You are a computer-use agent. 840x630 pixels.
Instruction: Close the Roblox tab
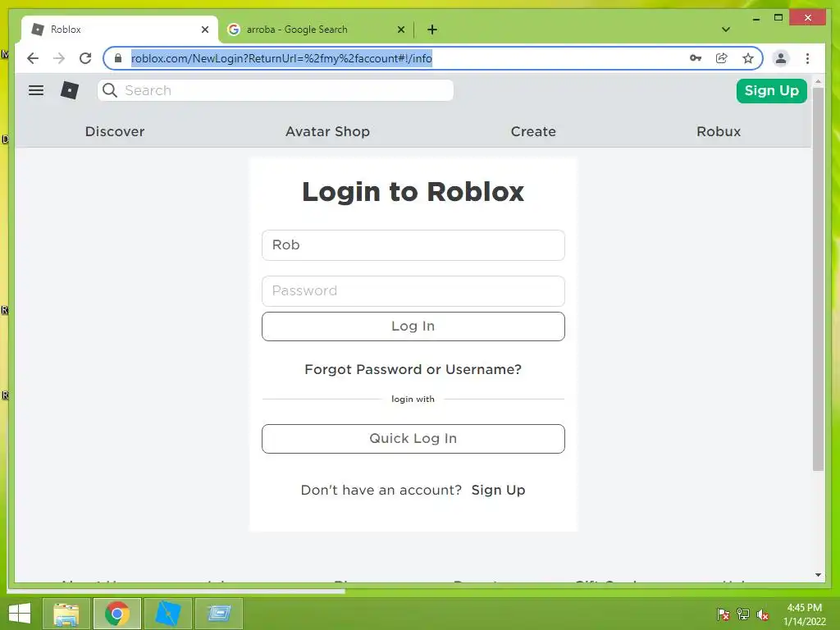[x=204, y=30]
